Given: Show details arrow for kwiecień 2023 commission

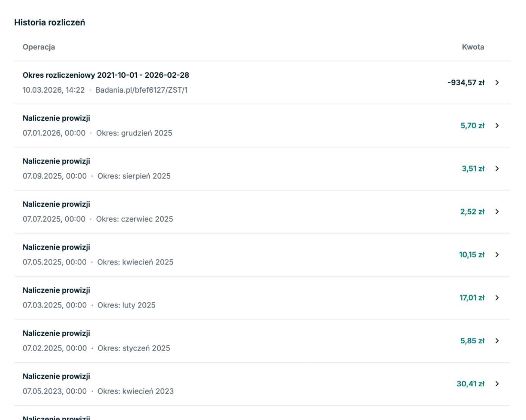Looking at the screenshot, I should (497, 383).
